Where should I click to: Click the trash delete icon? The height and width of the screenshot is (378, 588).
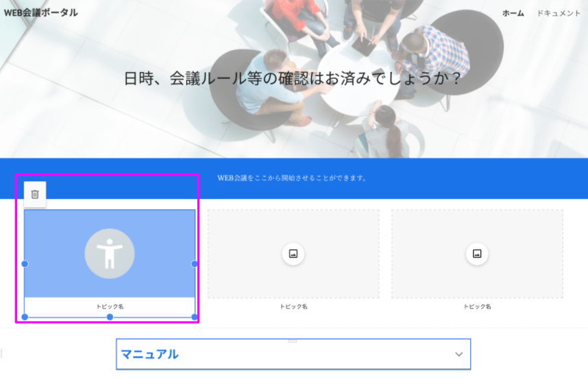pyautogui.click(x=35, y=194)
